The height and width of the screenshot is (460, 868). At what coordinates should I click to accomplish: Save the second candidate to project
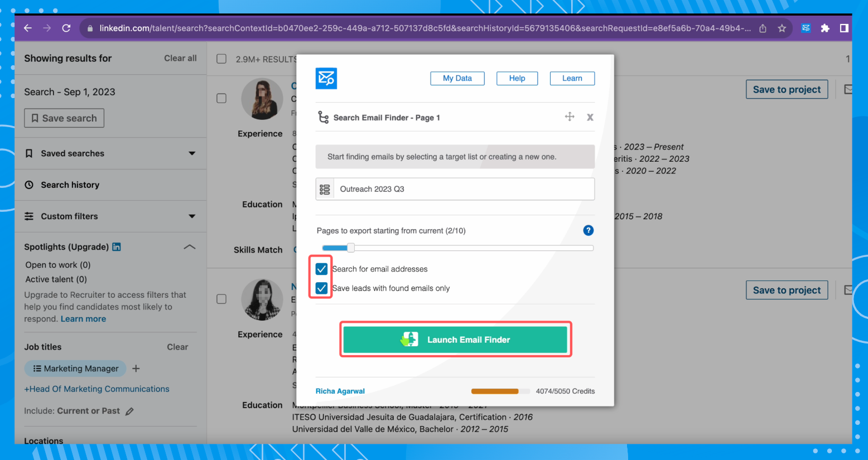(x=787, y=290)
